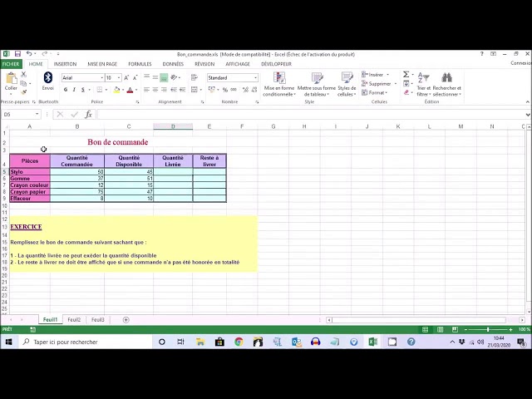Viewport: 532px width, 399px height.
Task: Decrease font size with the smaller A
Action: (x=135, y=77)
